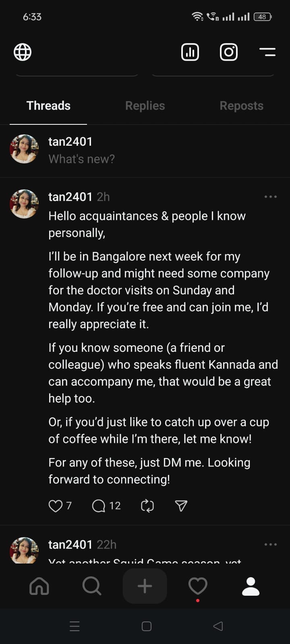290x644 pixels.
Task: Open the insights bar chart icon
Action: pyautogui.click(x=190, y=52)
